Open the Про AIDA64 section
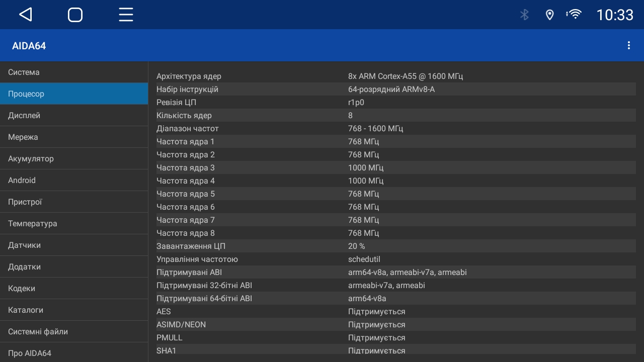 [x=74, y=352]
